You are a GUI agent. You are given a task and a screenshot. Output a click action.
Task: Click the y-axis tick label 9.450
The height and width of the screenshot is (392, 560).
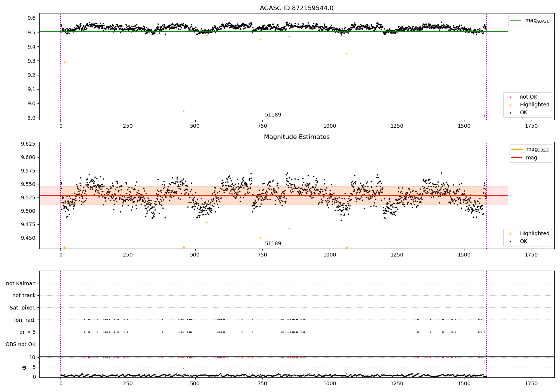pos(28,238)
